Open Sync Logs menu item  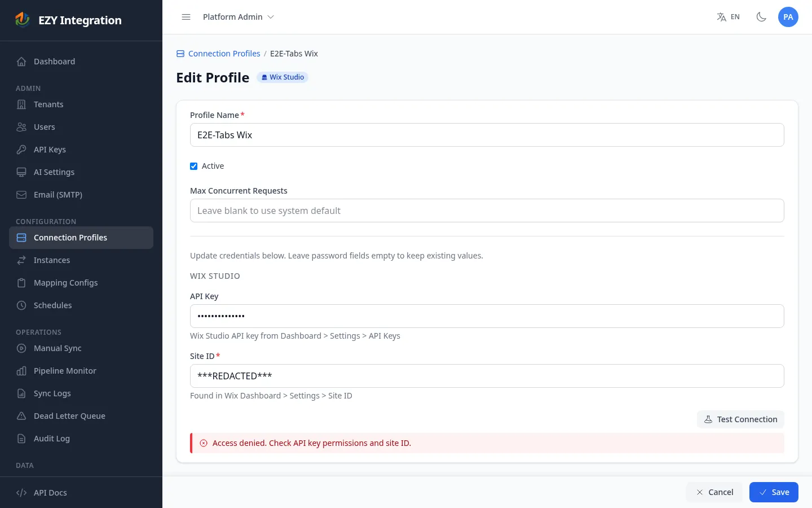click(x=81, y=393)
